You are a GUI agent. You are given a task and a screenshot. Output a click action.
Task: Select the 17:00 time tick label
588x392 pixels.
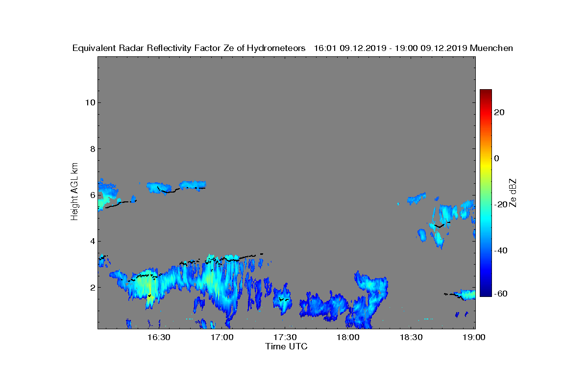(x=222, y=337)
